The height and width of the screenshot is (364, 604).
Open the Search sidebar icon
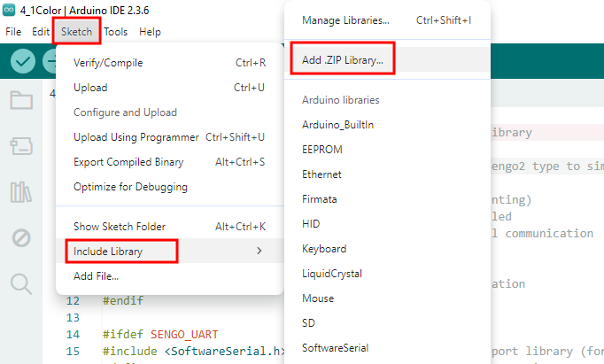point(21,284)
